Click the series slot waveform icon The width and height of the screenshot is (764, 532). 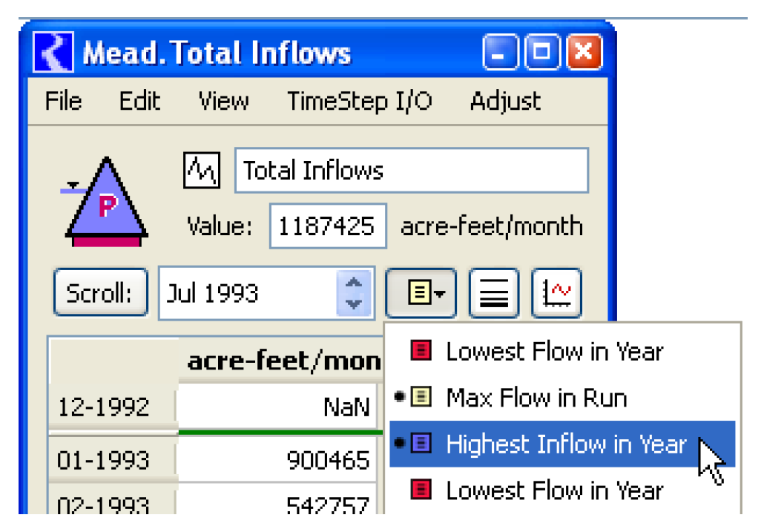pos(202,171)
